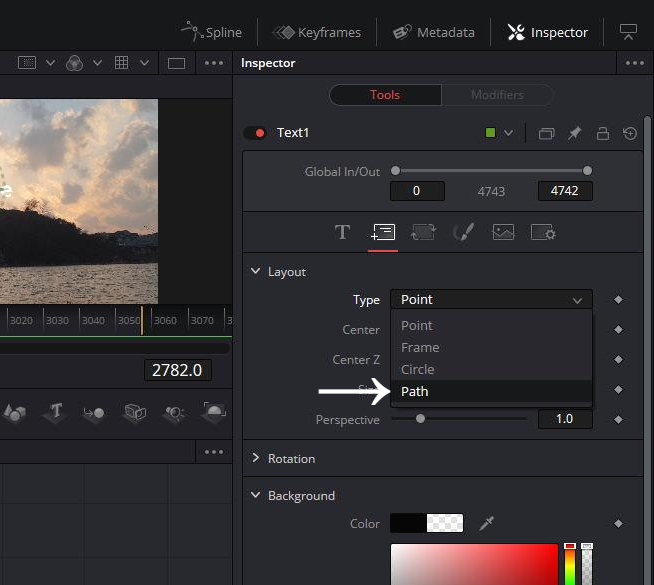Open the Image tab icon
The image size is (654, 585).
tap(503, 232)
